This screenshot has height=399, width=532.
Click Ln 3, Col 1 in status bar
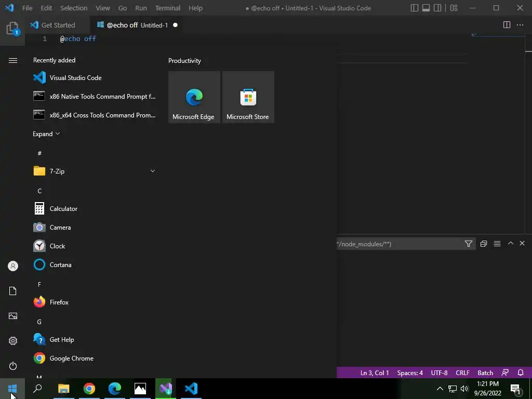point(375,373)
